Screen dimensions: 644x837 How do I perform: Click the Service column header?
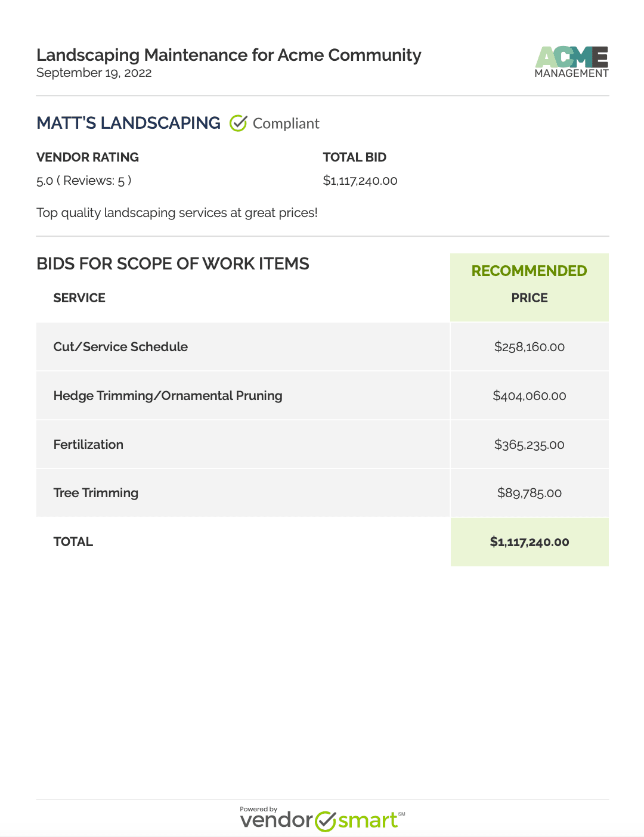tap(79, 298)
